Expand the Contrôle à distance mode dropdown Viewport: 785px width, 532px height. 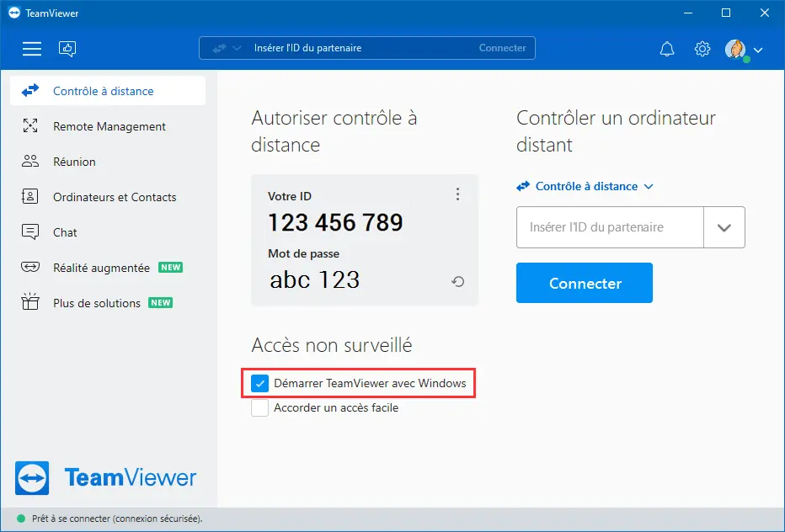tap(585, 186)
